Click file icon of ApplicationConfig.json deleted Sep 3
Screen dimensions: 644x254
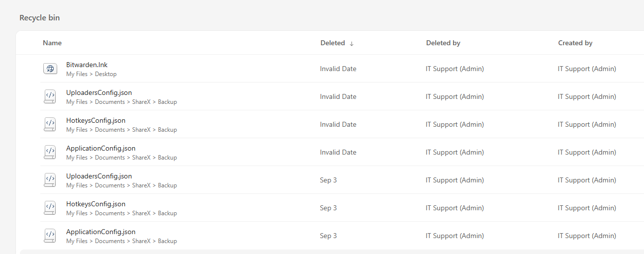[50, 236]
